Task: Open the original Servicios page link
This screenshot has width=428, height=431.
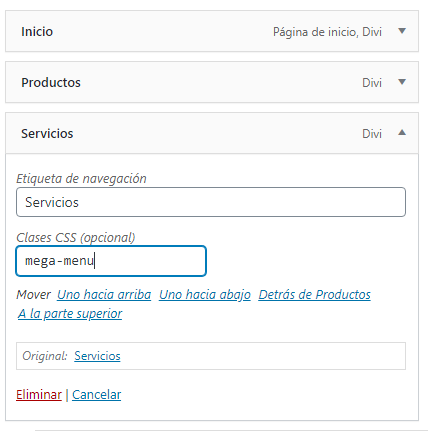Action: (x=97, y=356)
